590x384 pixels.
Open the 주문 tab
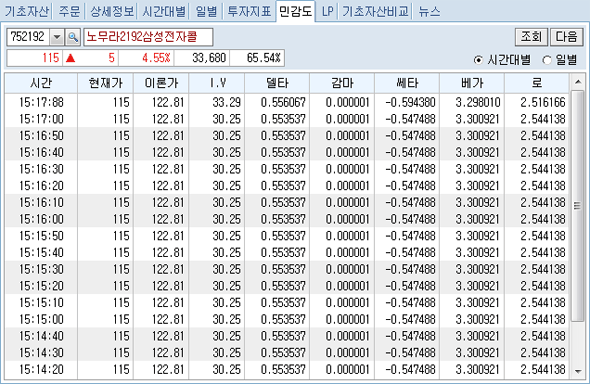pyautogui.click(x=70, y=11)
